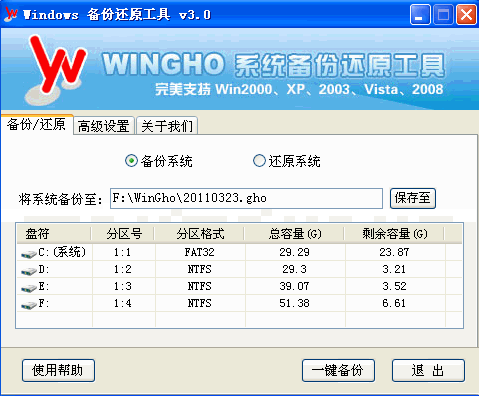
Task: Close the Windows 备份还原工具 window
Action: [x=466, y=15]
